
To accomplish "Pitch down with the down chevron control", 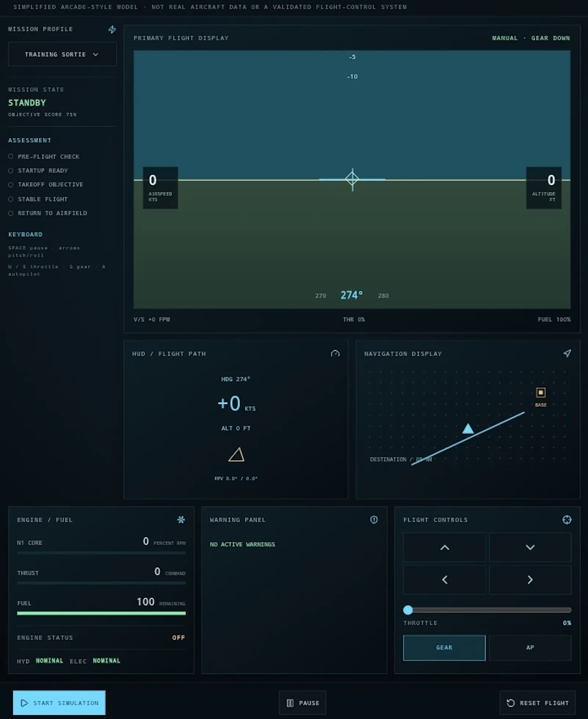I will (x=530, y=547).
